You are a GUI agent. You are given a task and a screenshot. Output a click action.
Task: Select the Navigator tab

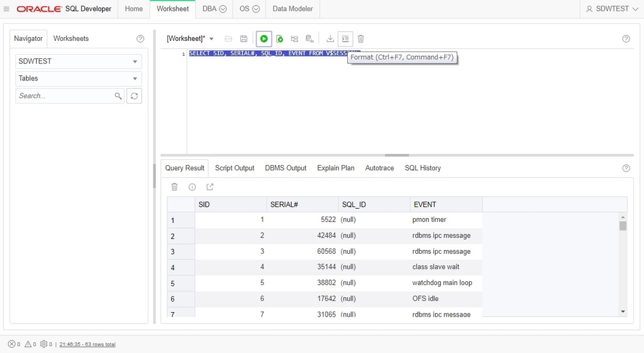pos(28,38)
